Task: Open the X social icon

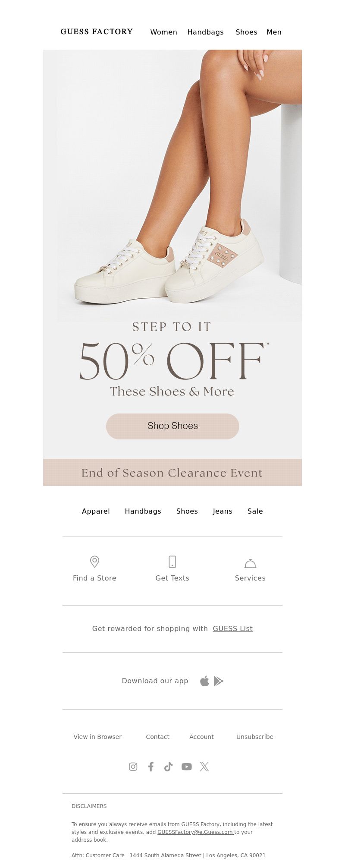Action: click(204, 766)
